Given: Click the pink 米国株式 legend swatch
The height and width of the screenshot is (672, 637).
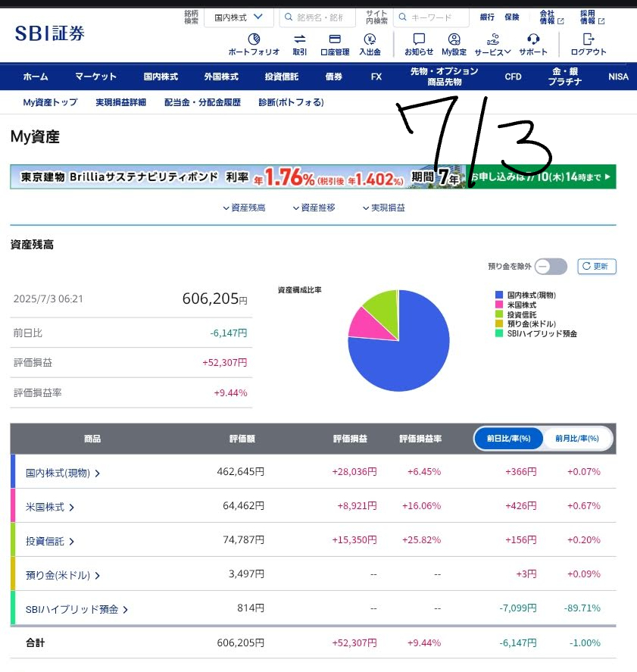Looking at the screenshot, I should [498, 305].
